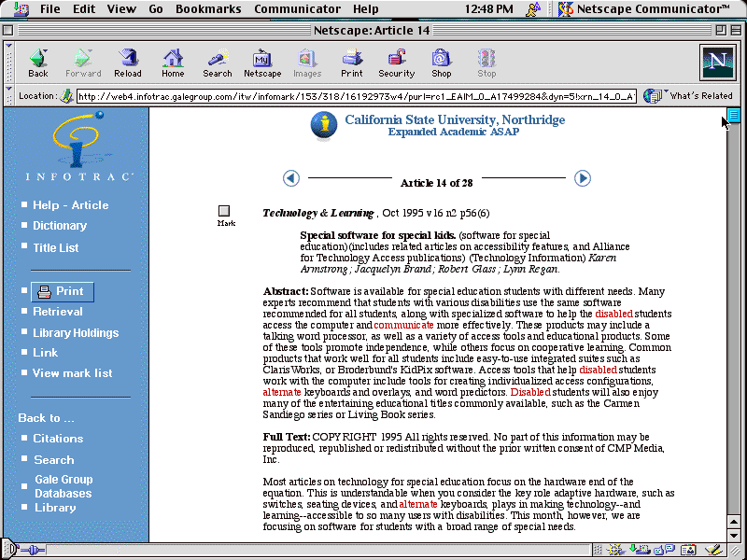Open Address Book from the component bar
The image size is (747, 560).
click(x=688, y=551)
